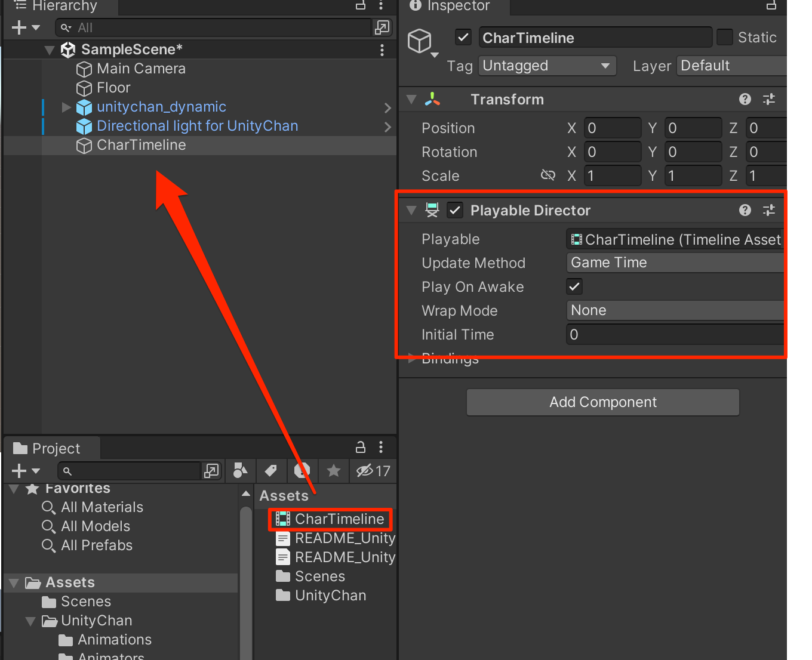Click the search-by-type filter icon in Project panel

240,471
